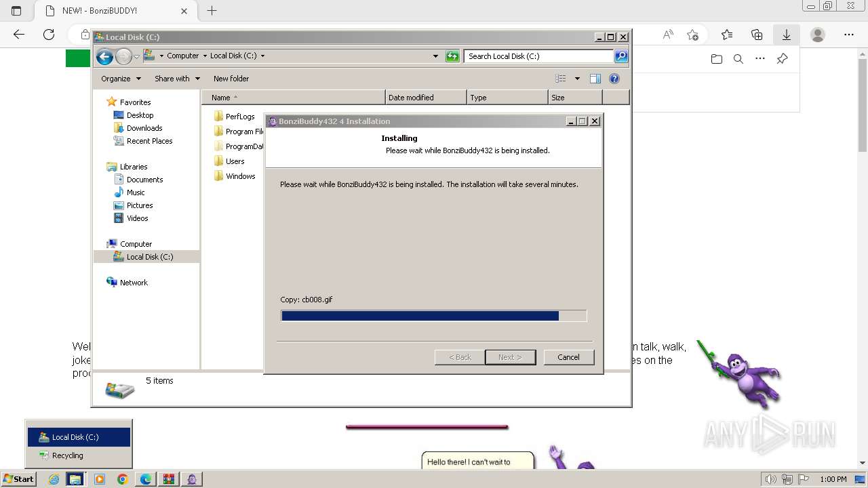Pin the Downloads panel
868x488 pixels.
pyautogui.click(x=782, y=59)
